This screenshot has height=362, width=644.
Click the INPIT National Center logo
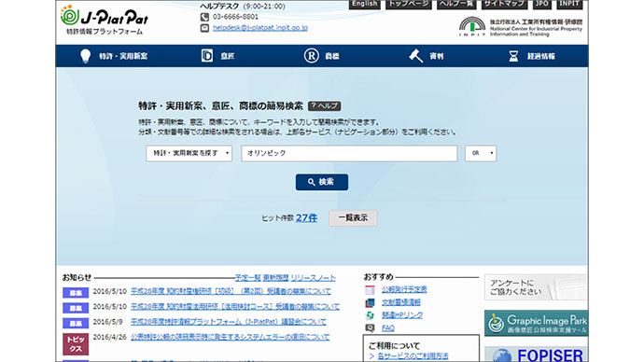point(521,27)
